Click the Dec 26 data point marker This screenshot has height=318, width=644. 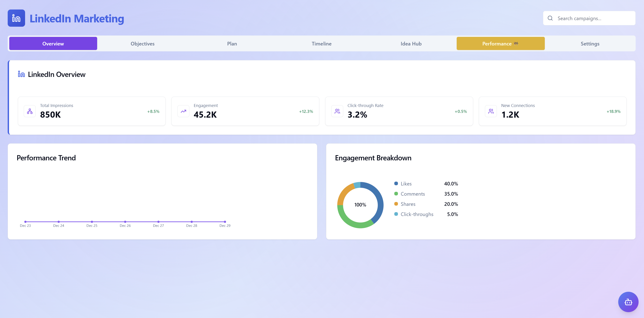pos(125,221)
